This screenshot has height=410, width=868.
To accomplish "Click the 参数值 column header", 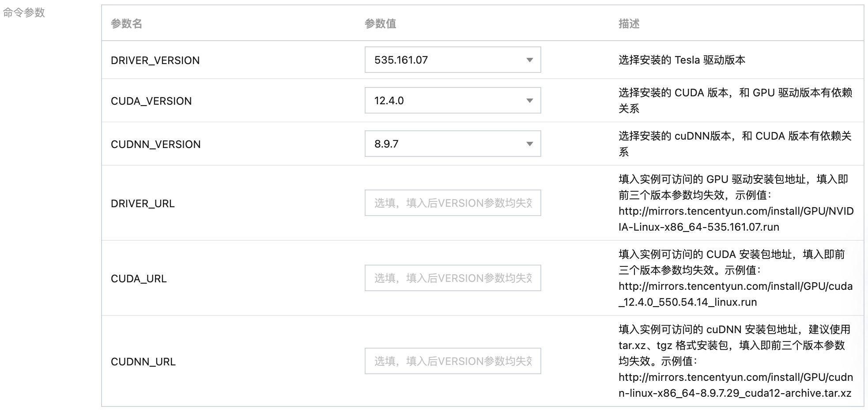I will [x=380, y=24].
